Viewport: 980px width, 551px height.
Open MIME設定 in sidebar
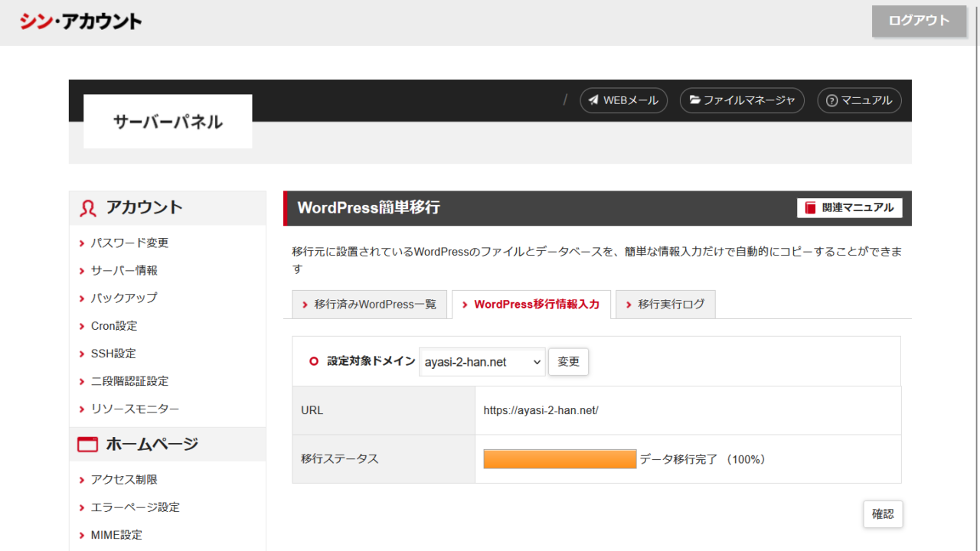[x=116, y=535]
